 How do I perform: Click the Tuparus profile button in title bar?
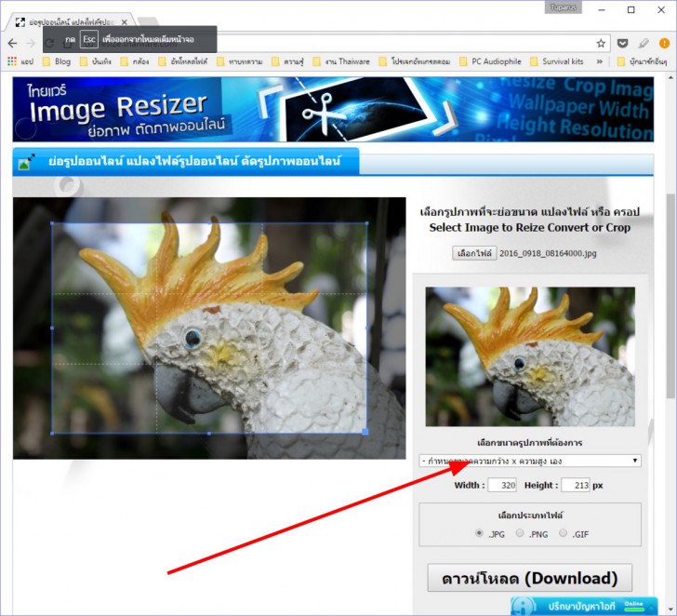563,7
